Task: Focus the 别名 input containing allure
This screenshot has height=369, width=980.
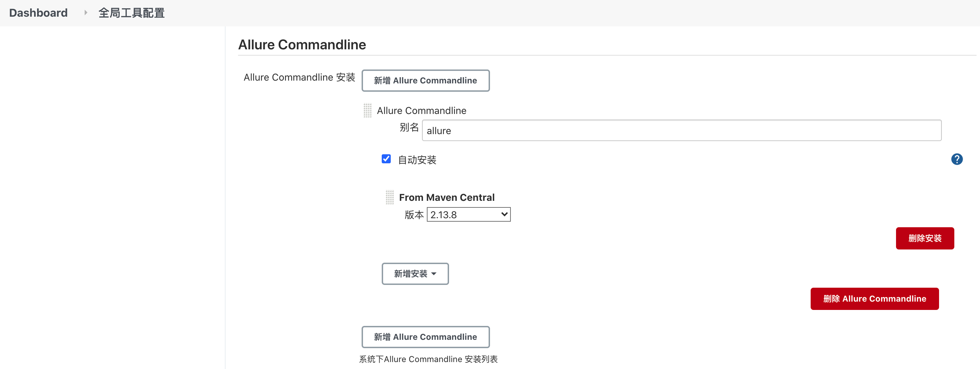Action: [681, 131]
